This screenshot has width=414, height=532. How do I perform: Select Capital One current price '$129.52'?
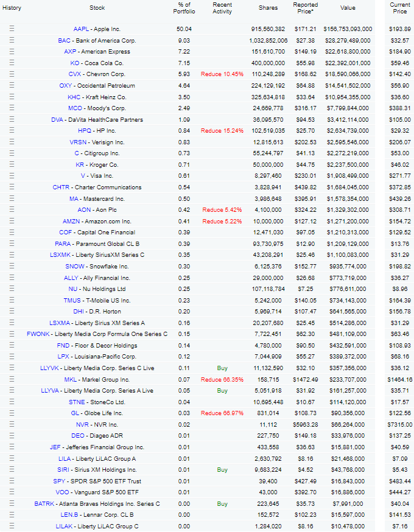(x=400, y=233)
